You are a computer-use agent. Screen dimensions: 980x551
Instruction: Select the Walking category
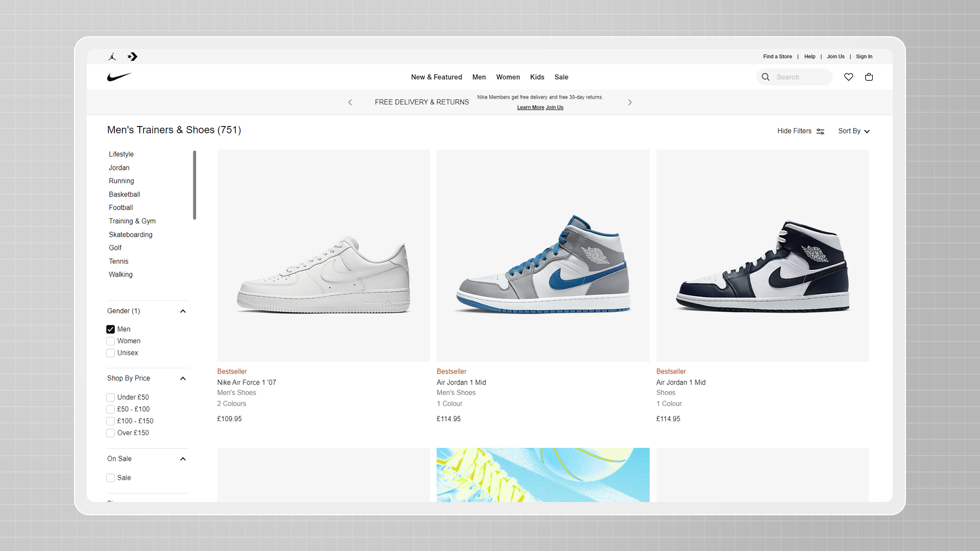coord(120,274)
